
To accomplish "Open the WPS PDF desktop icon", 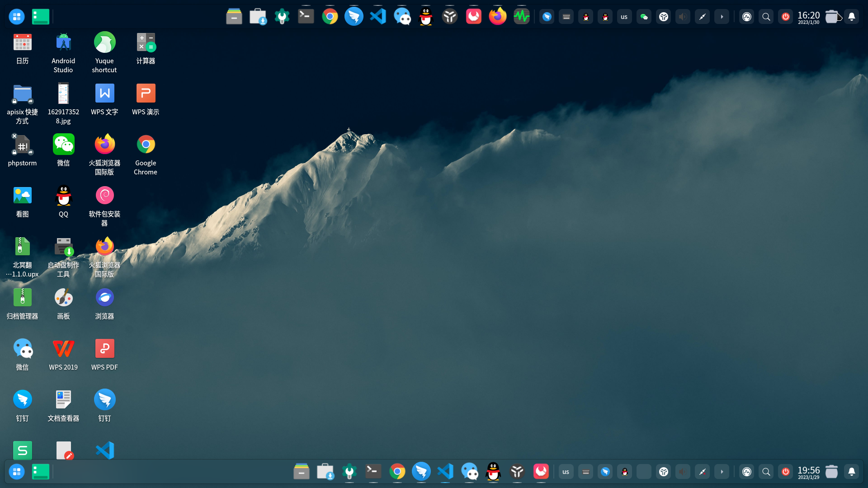I will [x=104, y=349].
